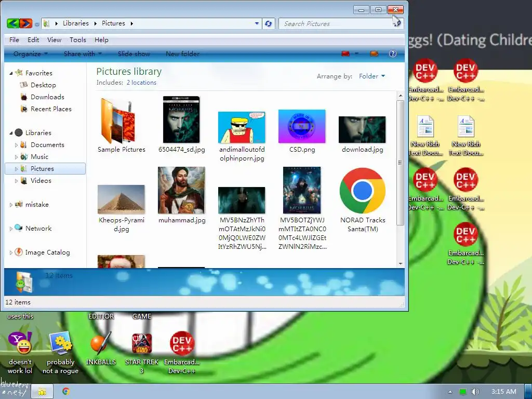Show hidden tray icons arrow
Image resolution: width=532 pixels, height=399 pixels.
tap(450, 392)
